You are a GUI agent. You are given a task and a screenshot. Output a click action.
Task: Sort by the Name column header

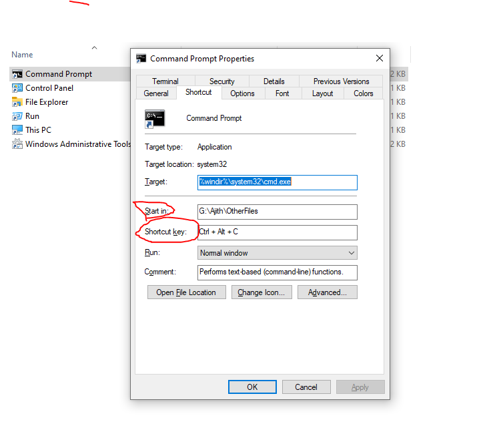(x=22, y=55)
